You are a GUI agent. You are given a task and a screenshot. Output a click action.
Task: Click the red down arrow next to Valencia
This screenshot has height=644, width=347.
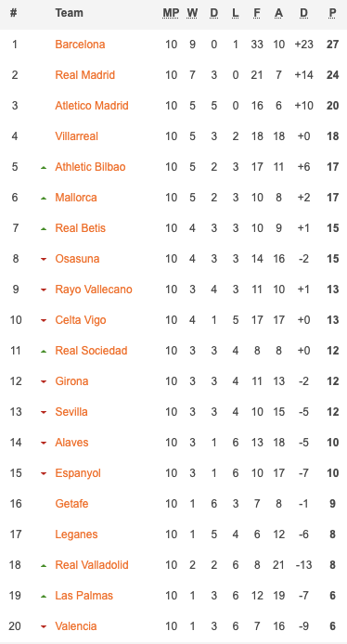[44, 626]
